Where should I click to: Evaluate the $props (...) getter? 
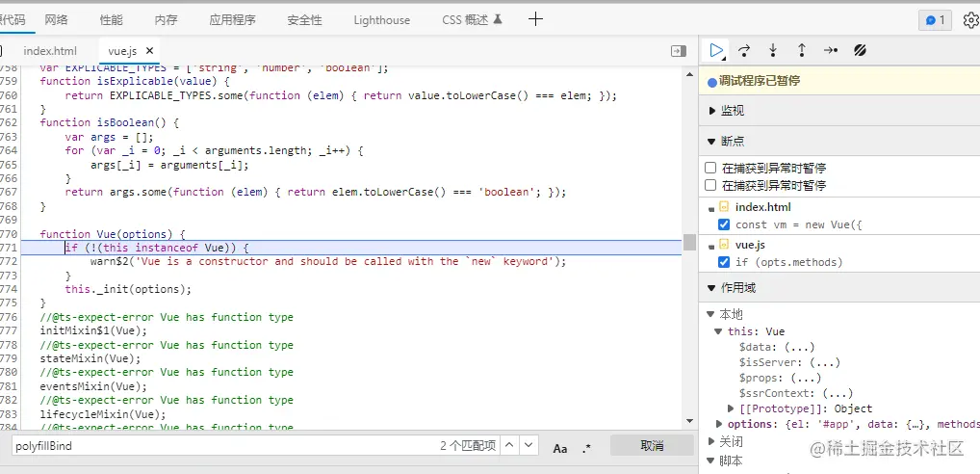tap(806, 378)
